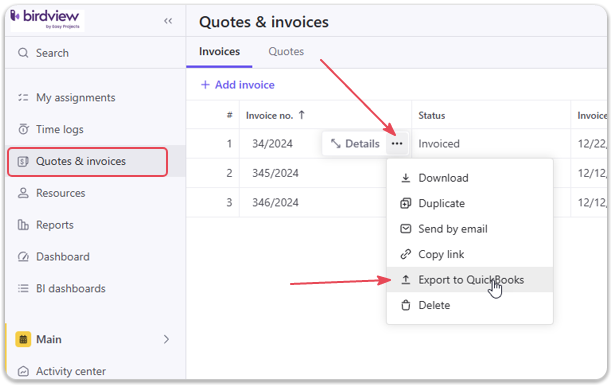This screenshot has height=386, width=612.
Task: Click the My assignments checklist icon
Action: click(x=23, y=98)
